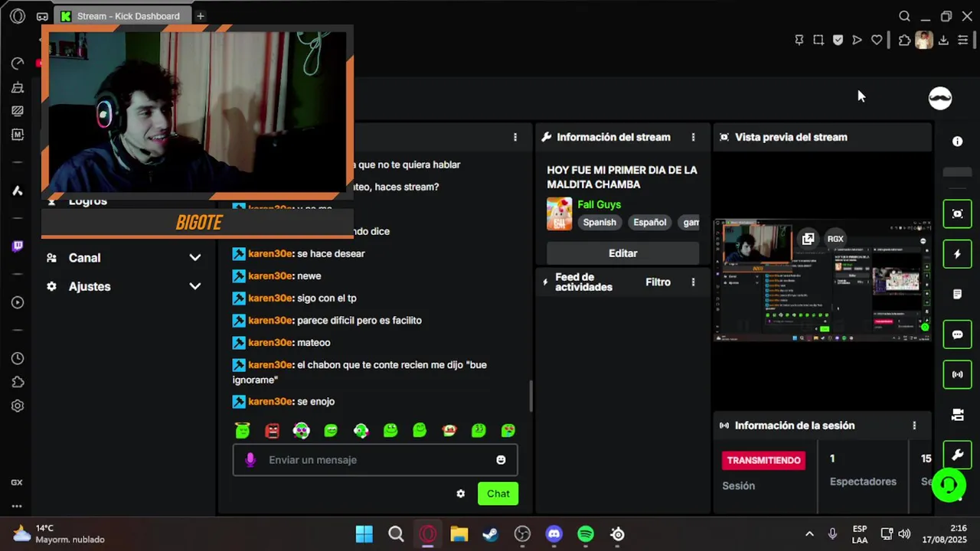Click karen30e username on 'se enojo' message
Image resolution: width=980 pixels, height=551 pixels.
[x=269, y=401]
